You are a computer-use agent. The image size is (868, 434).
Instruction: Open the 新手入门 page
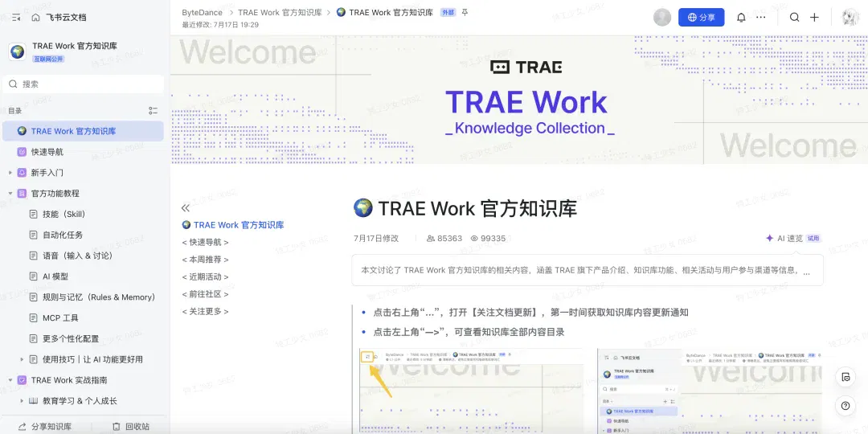[47, 173]
